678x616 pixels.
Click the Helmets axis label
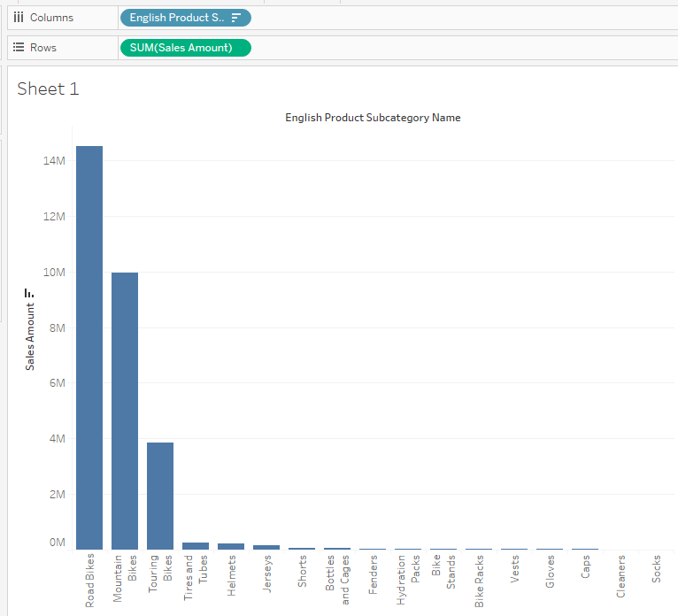231,576
